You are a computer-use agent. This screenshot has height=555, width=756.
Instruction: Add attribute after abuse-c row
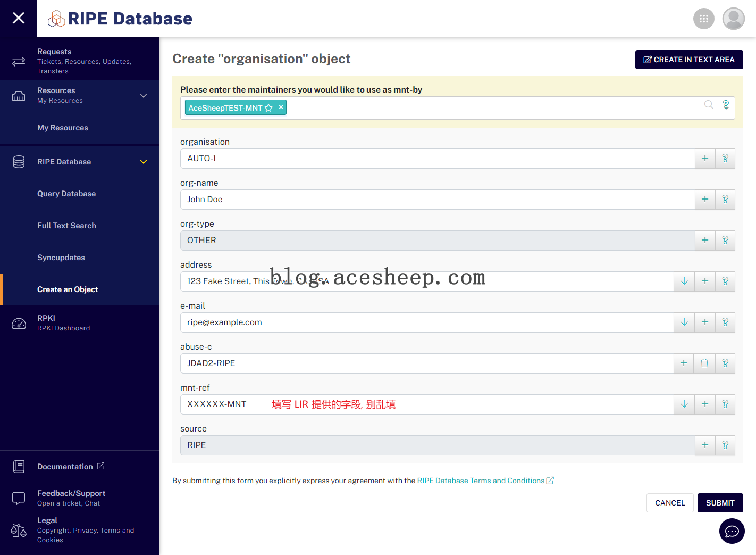[x=684, y=363]
